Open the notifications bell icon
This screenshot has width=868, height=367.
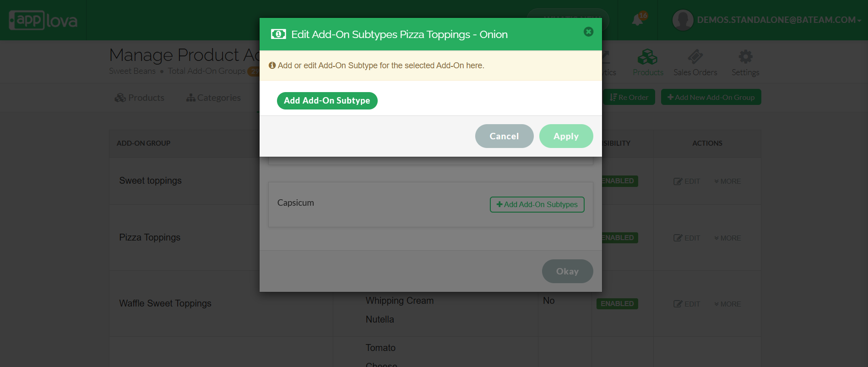(637, 20)
